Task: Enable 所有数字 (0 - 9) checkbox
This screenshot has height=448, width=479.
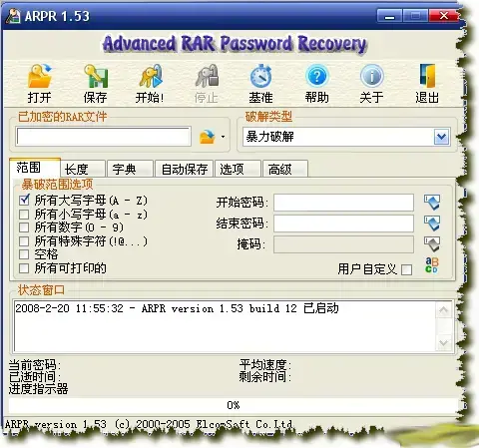Action: pos(24,227)
